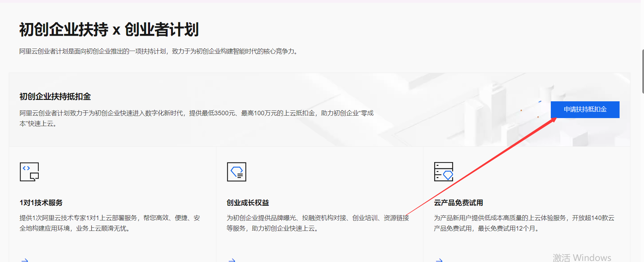Click the 申请扶持抵扣金 blue button
This screenshot has height=262, width=644.
point(585,110)
